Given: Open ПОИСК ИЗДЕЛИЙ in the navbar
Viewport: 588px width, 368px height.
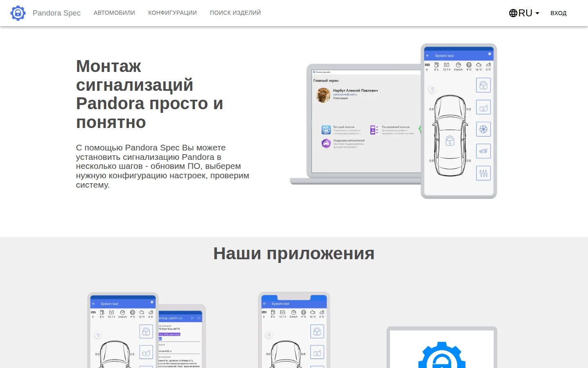Looking at the screenshot, I should pos(235,13).
